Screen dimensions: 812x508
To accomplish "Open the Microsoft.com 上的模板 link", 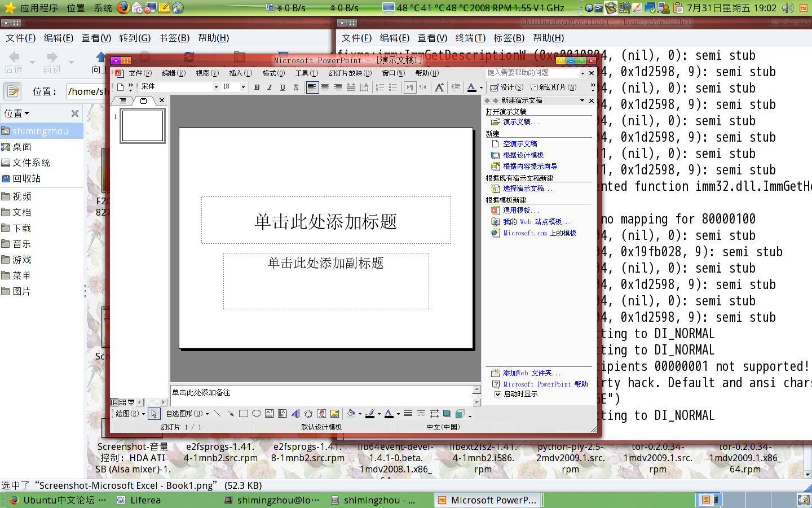I will [540, 233].
